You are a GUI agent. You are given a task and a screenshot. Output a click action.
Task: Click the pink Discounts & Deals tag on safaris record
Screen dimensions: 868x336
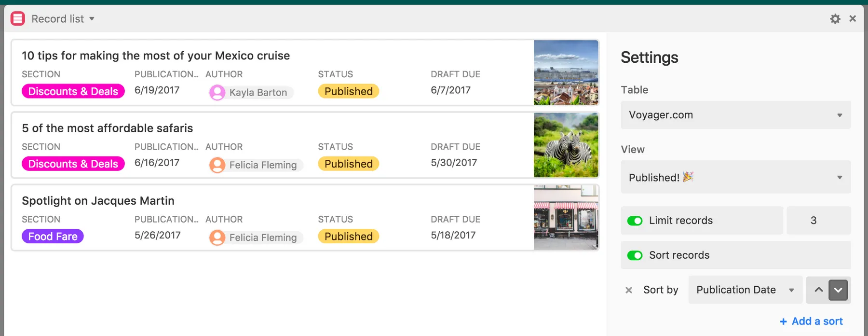(73, 164)
